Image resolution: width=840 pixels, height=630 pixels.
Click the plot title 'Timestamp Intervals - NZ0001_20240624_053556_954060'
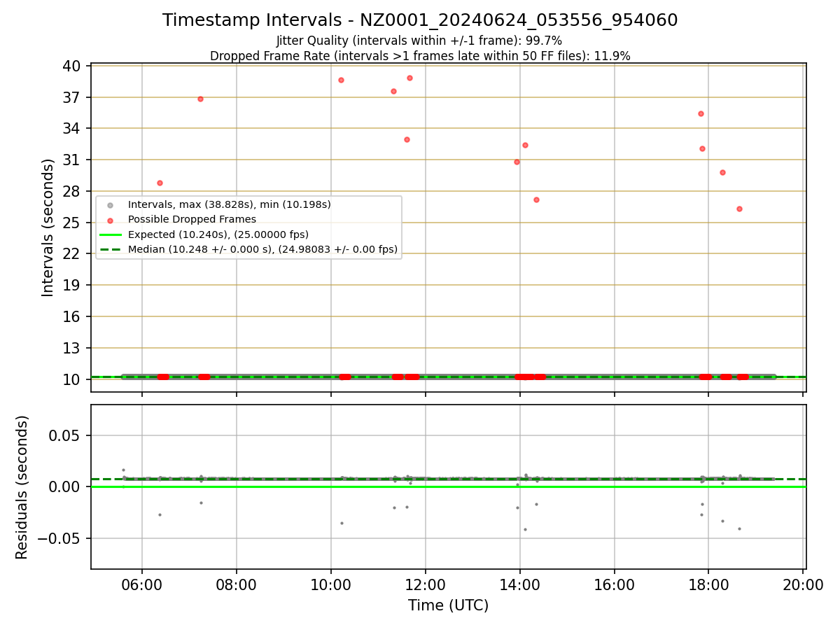click(420, 20)
